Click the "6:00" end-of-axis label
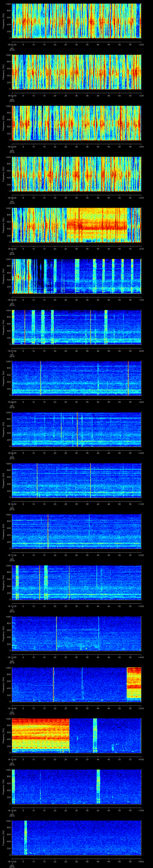 point(141,248)
